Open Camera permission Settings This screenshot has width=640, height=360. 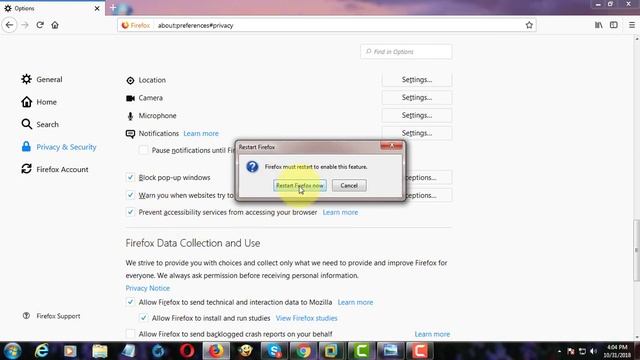point(417,98)
